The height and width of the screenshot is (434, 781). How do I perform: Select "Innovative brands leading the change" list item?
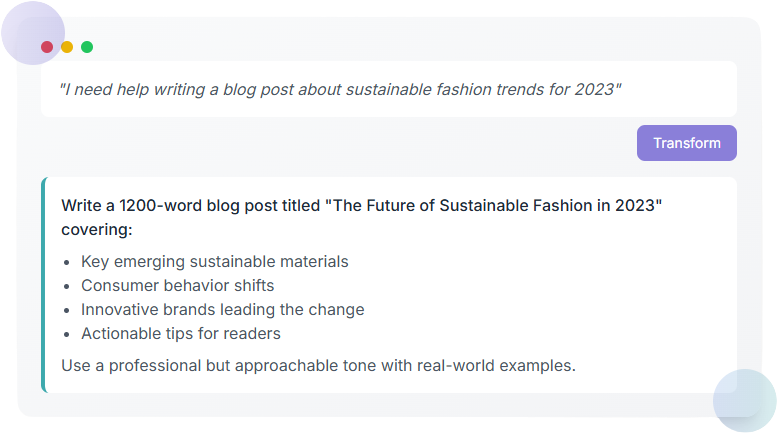(x=222, y=310)
